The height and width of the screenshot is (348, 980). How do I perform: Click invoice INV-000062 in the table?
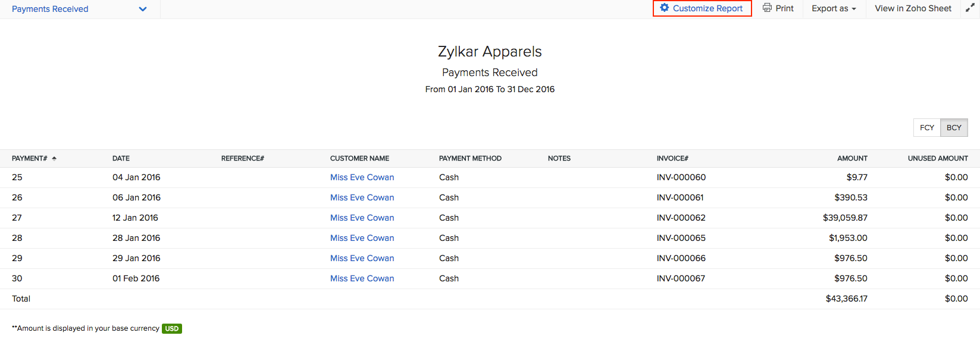coord(681,218)
